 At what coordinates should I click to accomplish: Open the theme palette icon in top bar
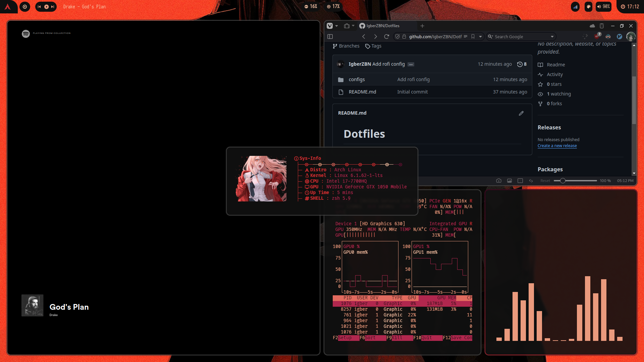point(588,7)
